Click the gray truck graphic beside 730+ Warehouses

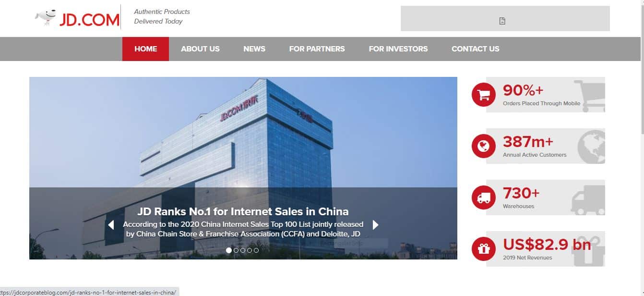coord(587,199)
